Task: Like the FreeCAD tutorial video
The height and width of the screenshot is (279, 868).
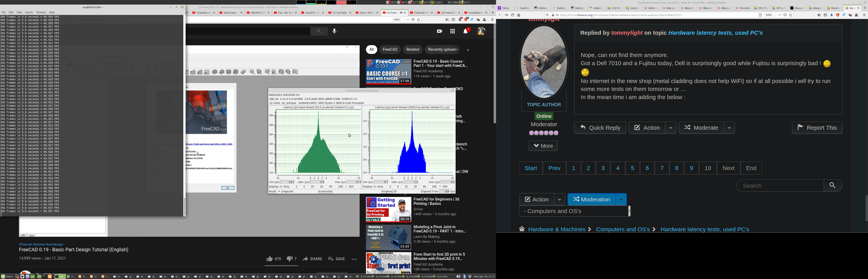Action: tap(274, 259)
